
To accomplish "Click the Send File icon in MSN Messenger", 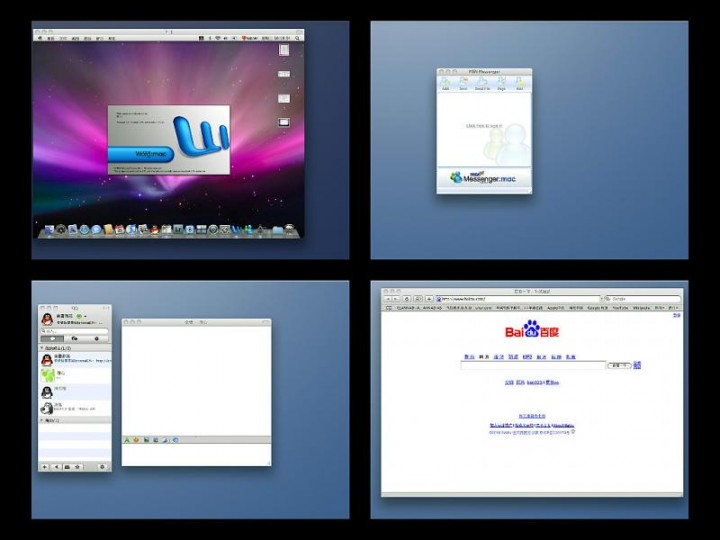I will coord(482,84).
